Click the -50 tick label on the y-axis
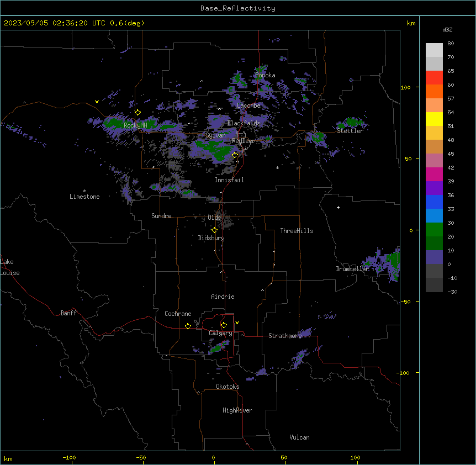Screen dimensions: 476x465 [405, 302]
